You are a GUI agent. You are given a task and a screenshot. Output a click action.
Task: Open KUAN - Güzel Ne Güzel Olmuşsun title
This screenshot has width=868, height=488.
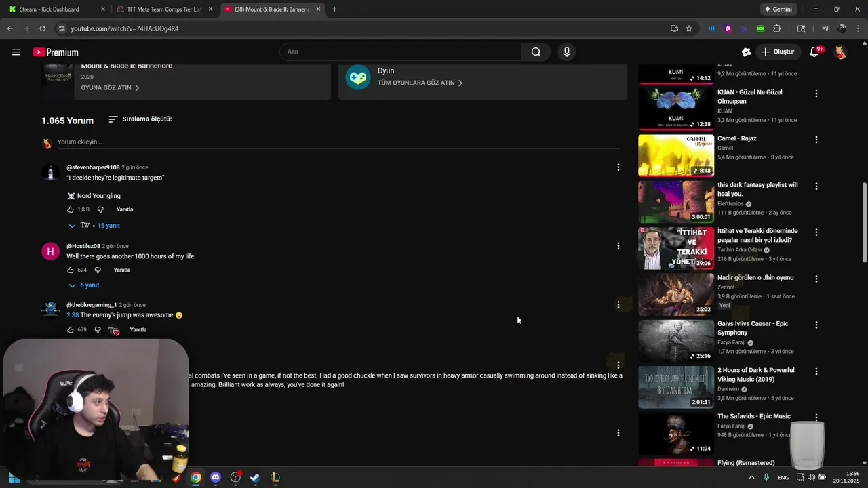750,97
